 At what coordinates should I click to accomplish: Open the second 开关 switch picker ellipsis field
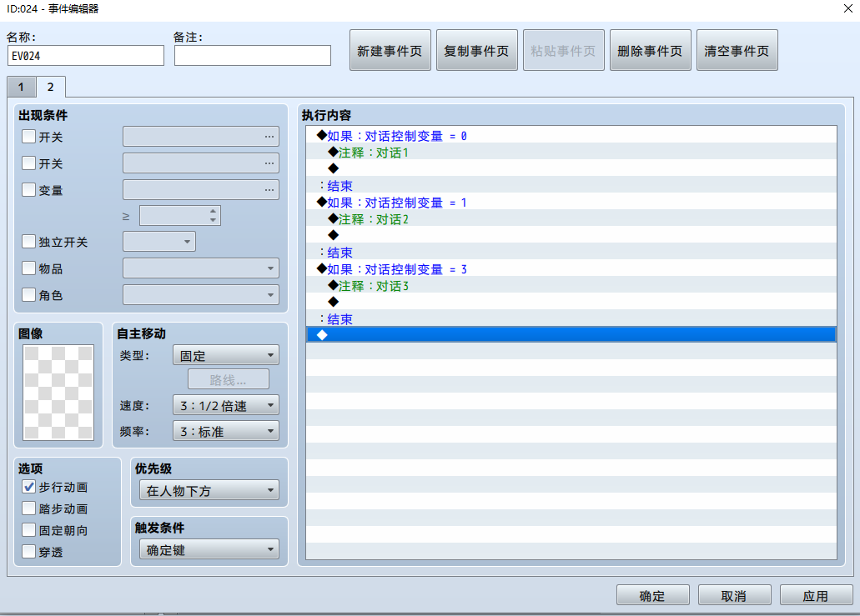[x=201, y=163]
